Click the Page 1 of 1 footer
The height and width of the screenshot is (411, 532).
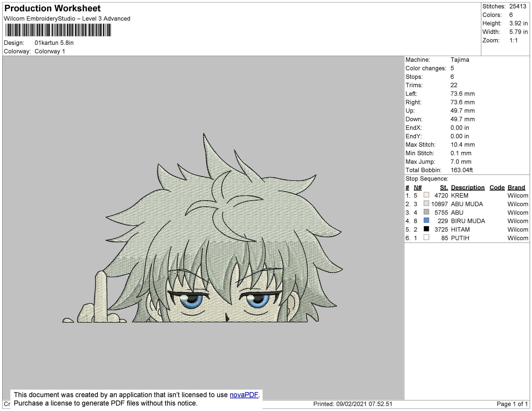click(x=512, y=404)
